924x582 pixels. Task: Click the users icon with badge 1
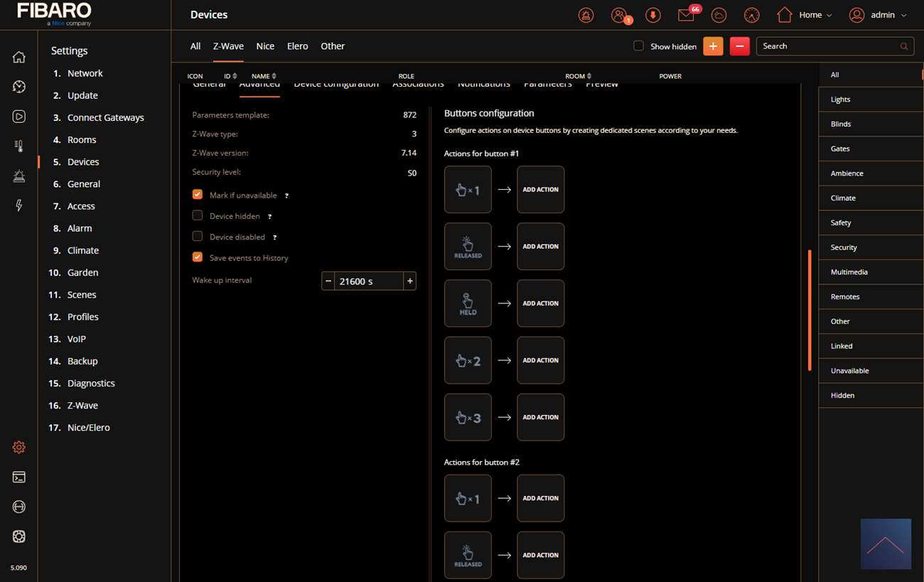619,15
